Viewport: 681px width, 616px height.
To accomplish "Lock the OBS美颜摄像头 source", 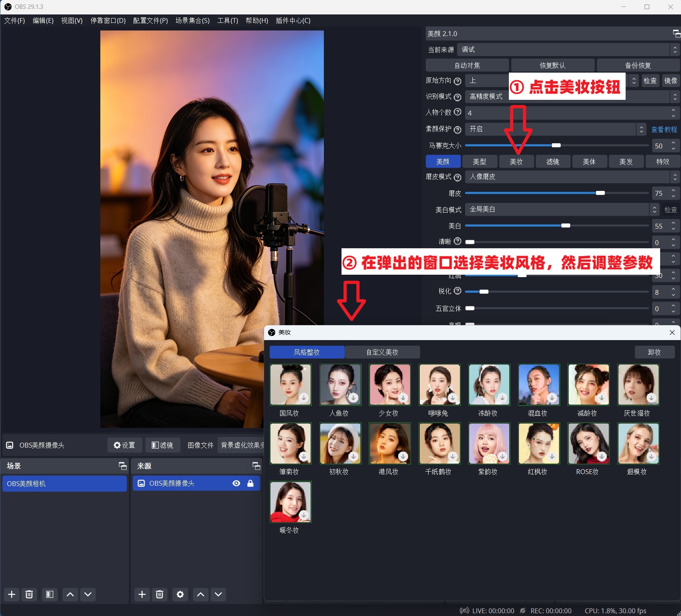I will (250, 483).
